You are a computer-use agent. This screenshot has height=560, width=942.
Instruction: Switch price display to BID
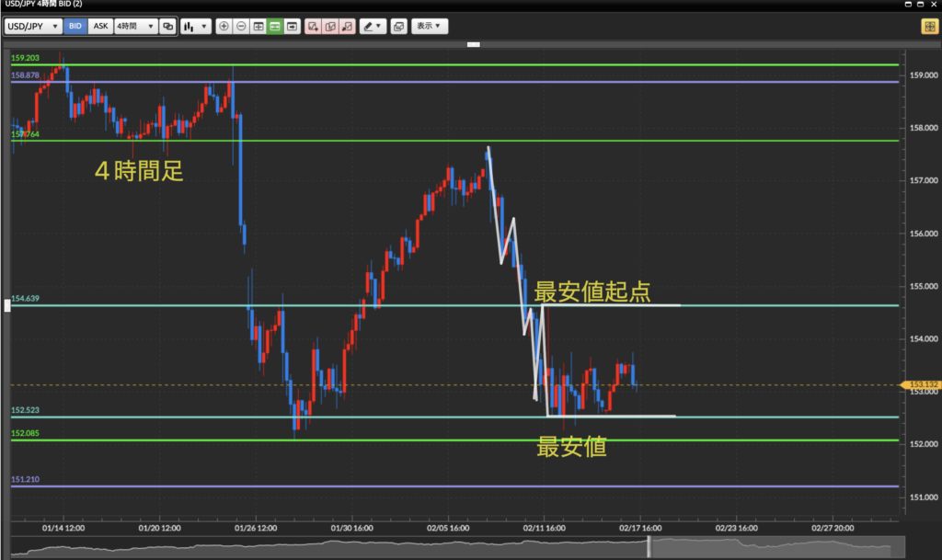point(75,27)
